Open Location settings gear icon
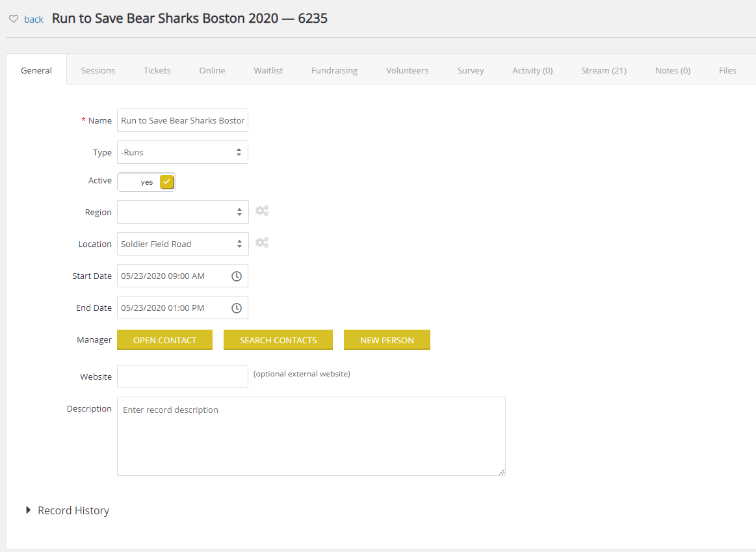 click(x=262, y=243)
